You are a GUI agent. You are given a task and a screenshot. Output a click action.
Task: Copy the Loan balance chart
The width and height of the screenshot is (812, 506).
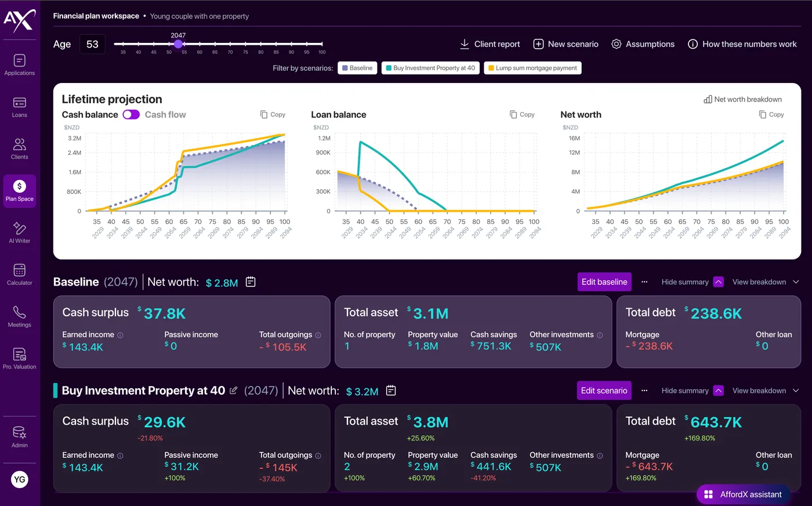(x=522, y=114)
